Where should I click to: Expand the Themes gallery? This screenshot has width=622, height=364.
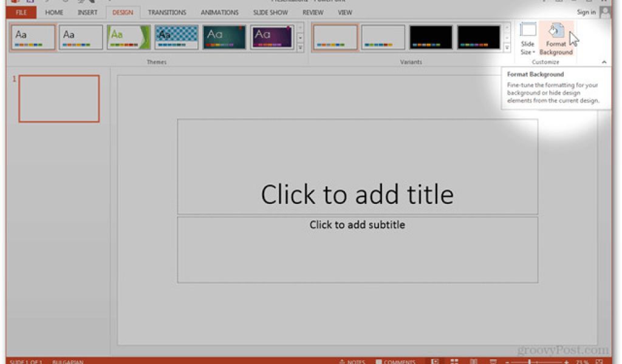pos(300,50)
